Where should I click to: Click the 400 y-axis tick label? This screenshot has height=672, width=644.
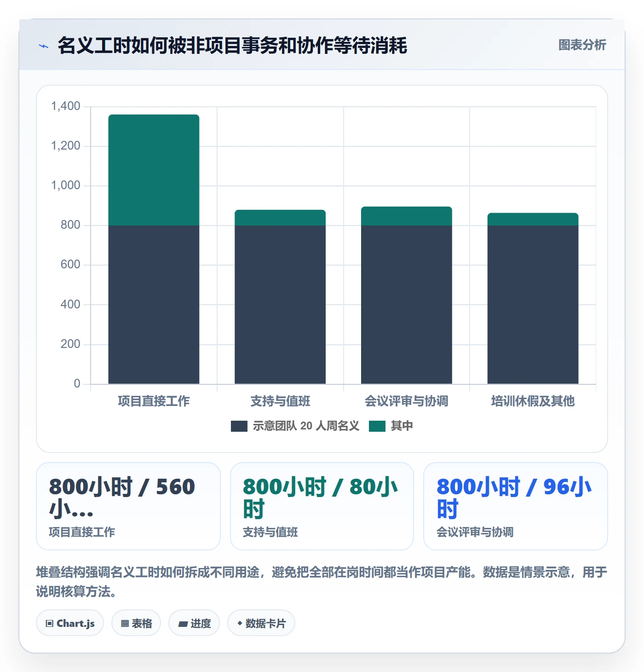click(70, 304)
